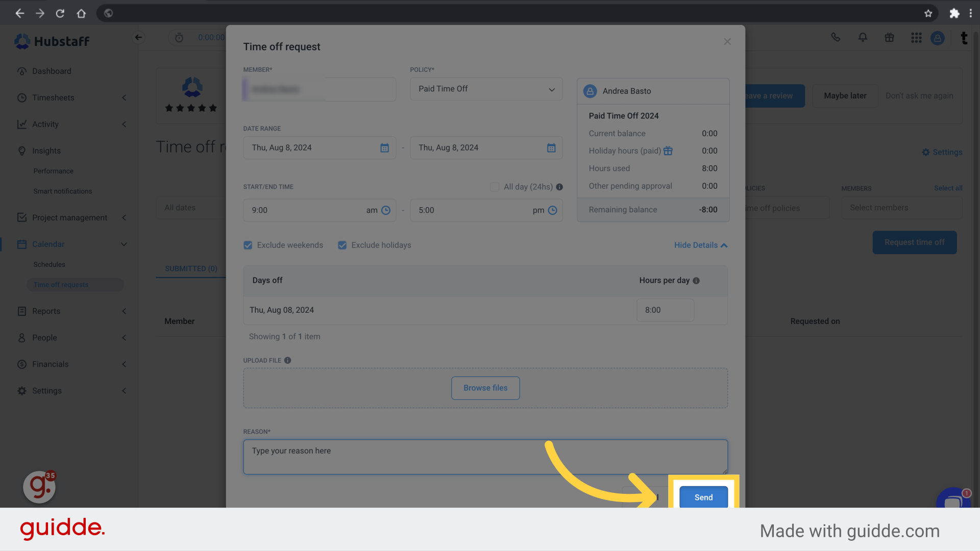Screen dimensions: 980x551
Task: Open the Paid Time Off policy dropdown
Action: (486, 89)
